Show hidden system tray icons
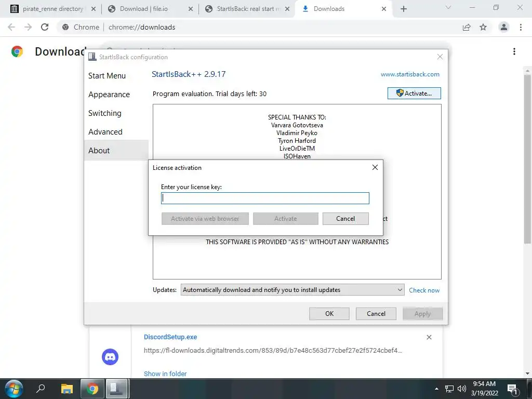This screenshot has height=399, width=532. 436,389
